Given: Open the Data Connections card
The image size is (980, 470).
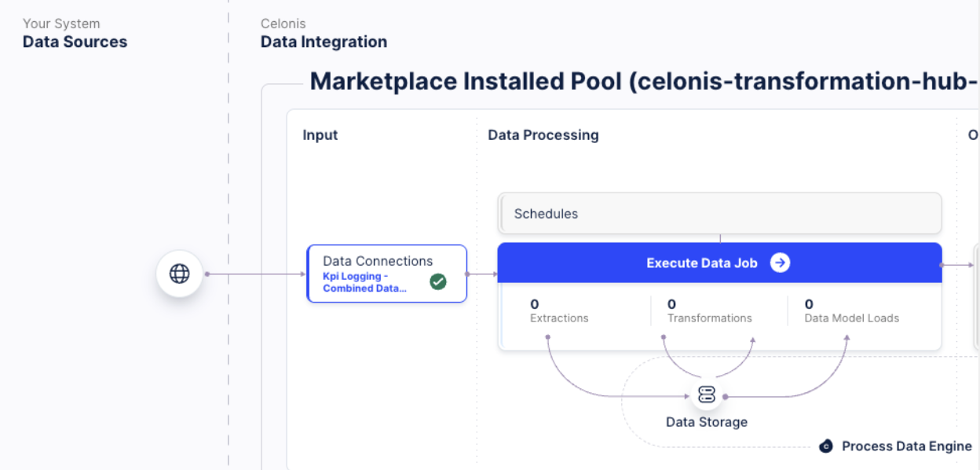Looking at the screenshot, I should click(x=378, y=261).
